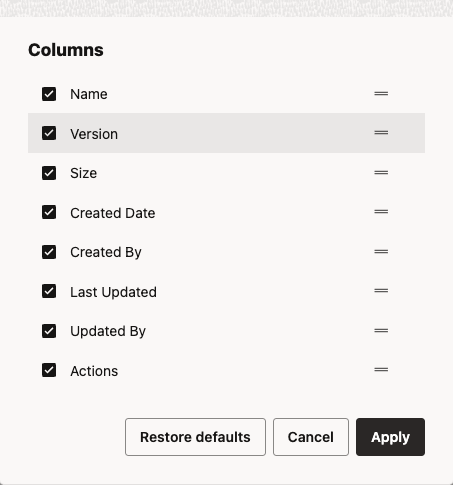Click the Last Updated row drag handle
Image resolution: width=453 pixels, height=485 pixels.
coord(381,291)
